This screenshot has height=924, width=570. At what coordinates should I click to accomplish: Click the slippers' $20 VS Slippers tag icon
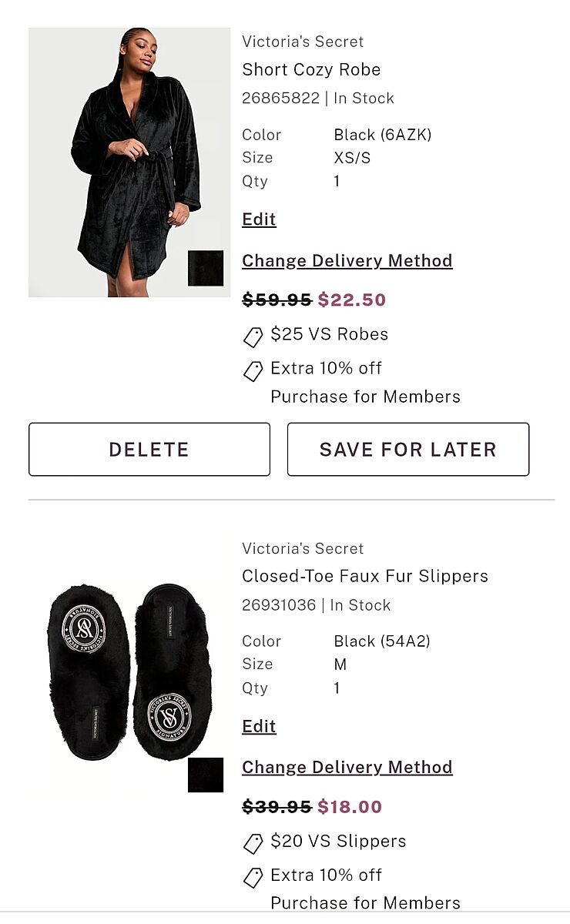[253, 843]
